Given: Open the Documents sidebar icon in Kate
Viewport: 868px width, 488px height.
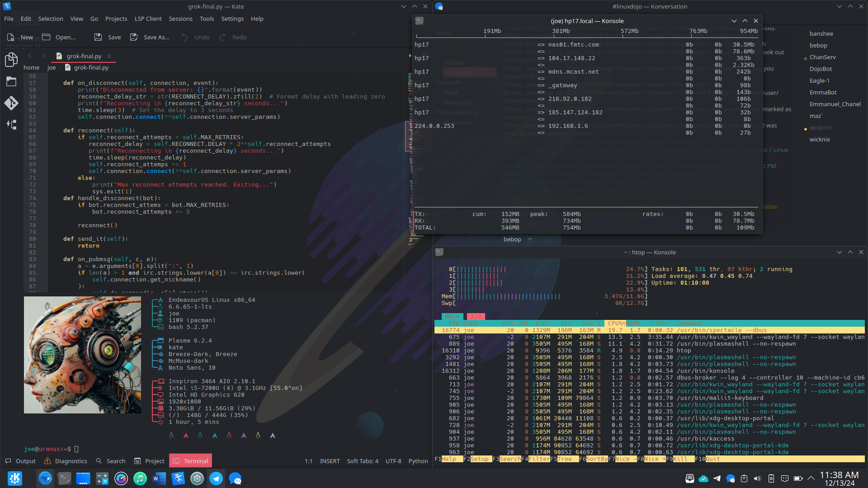Looking at the screenshot, I should point(11,60).
